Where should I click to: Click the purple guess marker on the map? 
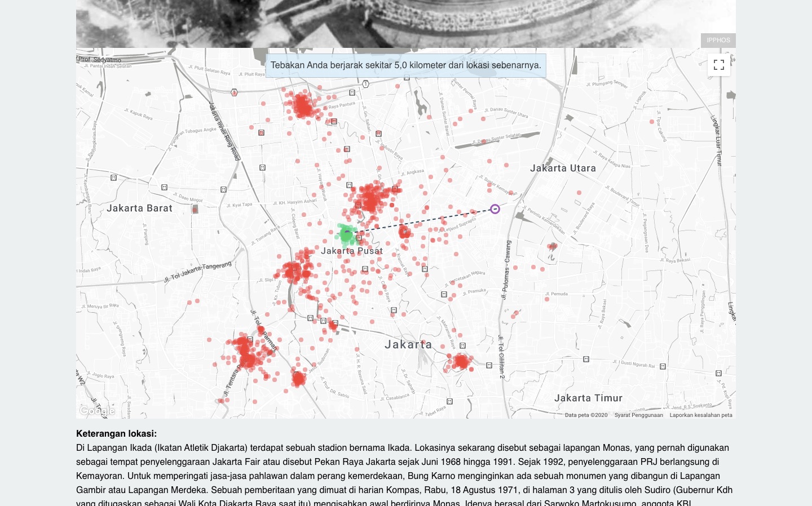pos(495,209)
